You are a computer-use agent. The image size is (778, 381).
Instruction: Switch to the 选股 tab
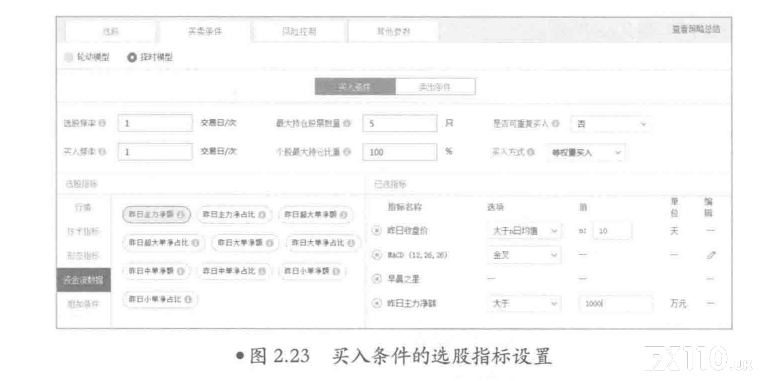[111, 32]
